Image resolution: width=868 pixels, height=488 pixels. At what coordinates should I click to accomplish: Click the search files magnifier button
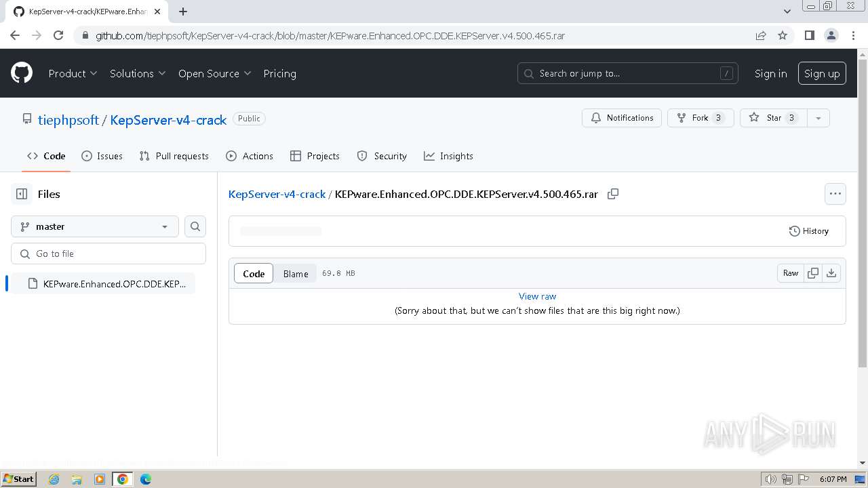pos(195,226)
